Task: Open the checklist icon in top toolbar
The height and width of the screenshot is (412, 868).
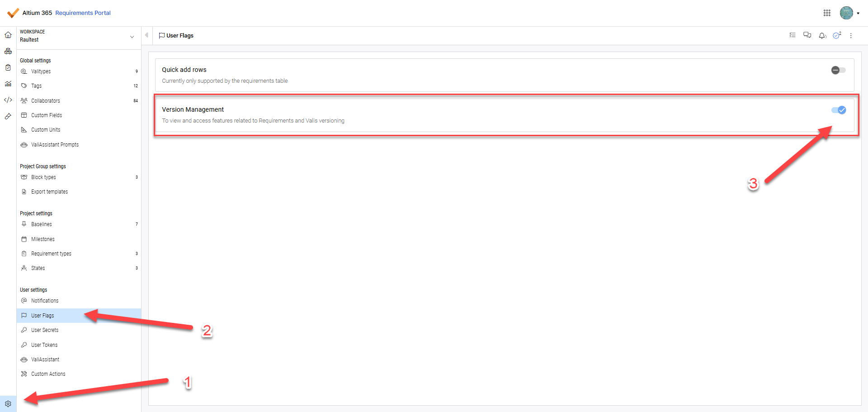Action: coord(793,35)
